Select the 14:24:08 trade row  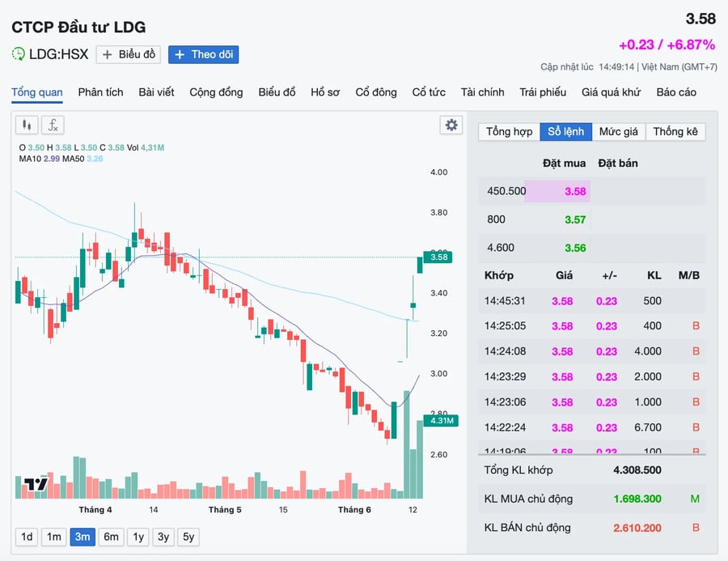(592, 351)
